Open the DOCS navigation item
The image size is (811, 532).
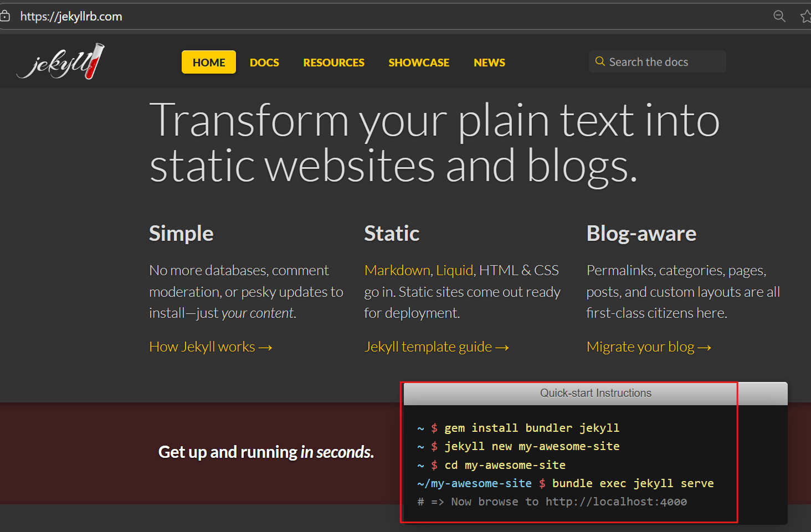tap(264, 63)
